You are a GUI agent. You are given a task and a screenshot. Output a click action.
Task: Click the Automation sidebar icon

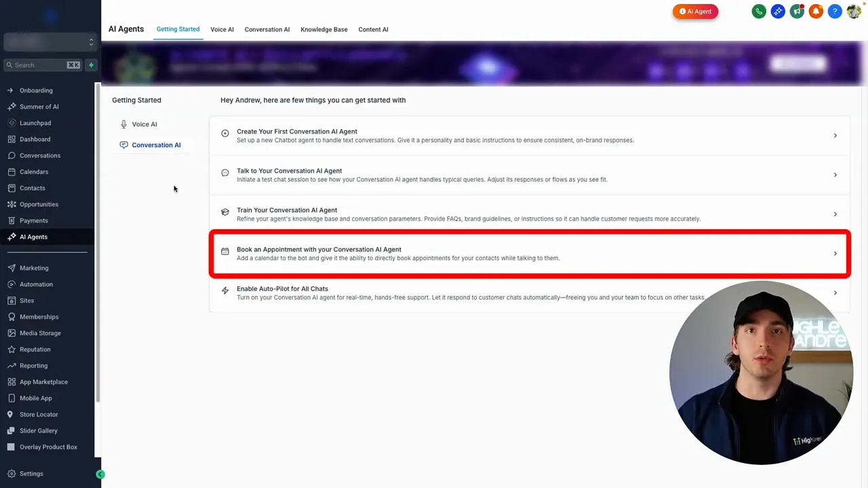(12, 284)
